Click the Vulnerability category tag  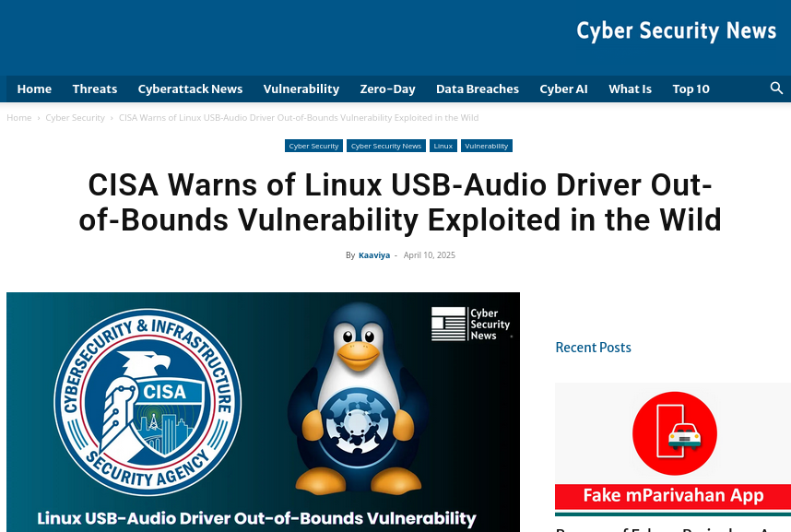click(486, 146)
